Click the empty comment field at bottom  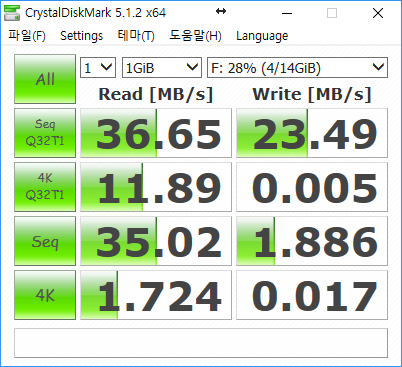tap(201, 343)
